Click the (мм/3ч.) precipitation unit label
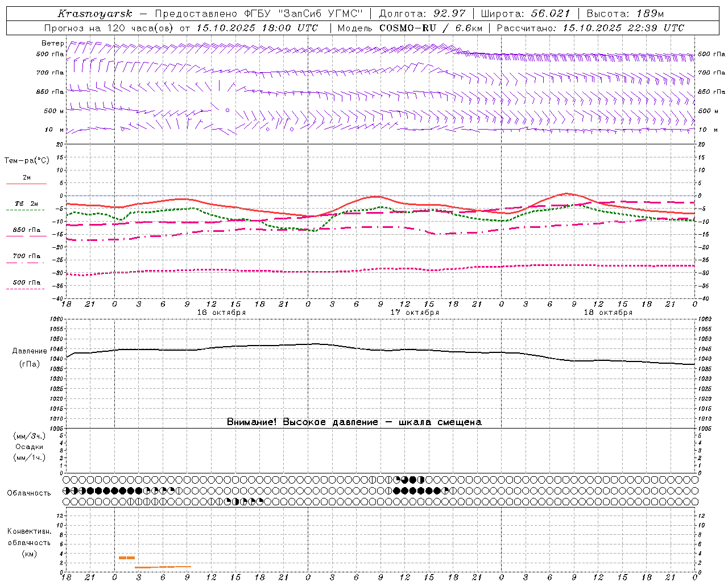This screenshot has width=728, height=582. (x=30, y=436)
